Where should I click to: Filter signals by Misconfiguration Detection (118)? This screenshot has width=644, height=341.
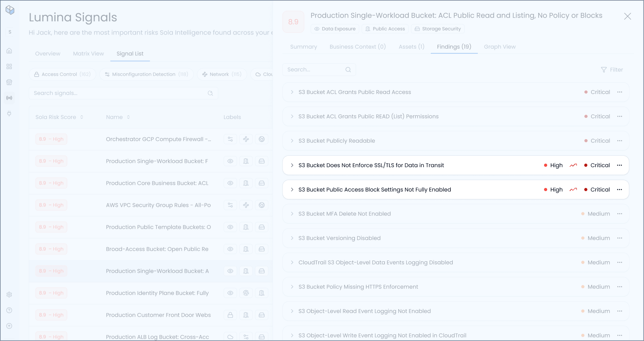pos(147,74)
